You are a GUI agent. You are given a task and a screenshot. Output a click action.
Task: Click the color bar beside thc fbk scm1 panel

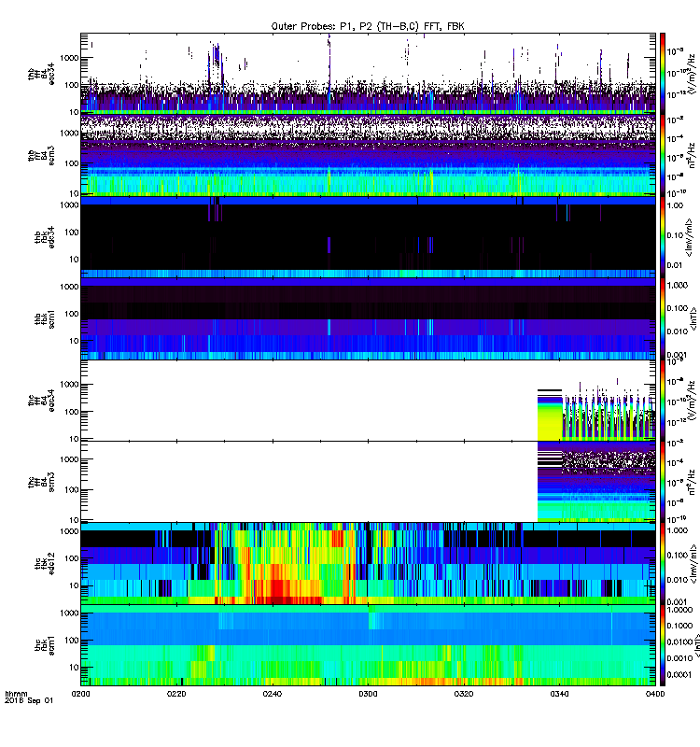coord(663,645)
